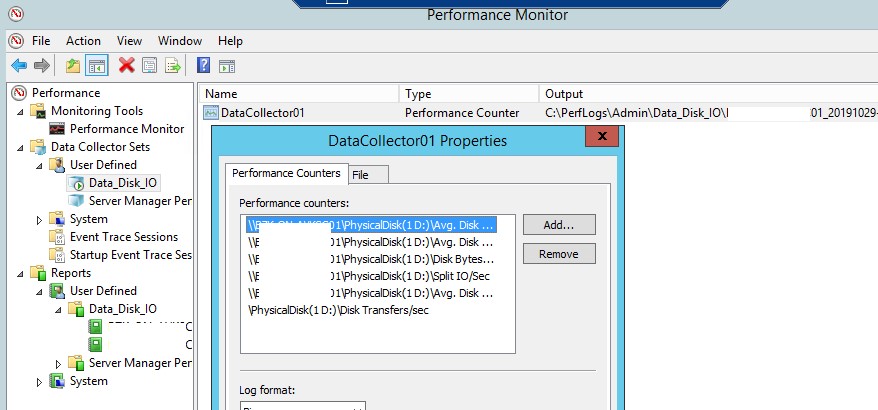Click the Forward arrow toolbar icon
This screenshot has height=410, width=878.
pos(42,66)
